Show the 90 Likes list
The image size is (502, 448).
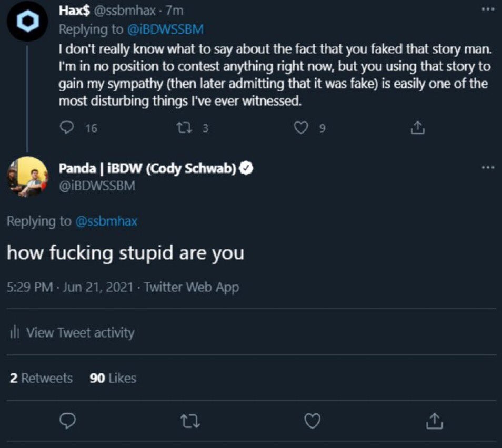click(113, 378)
